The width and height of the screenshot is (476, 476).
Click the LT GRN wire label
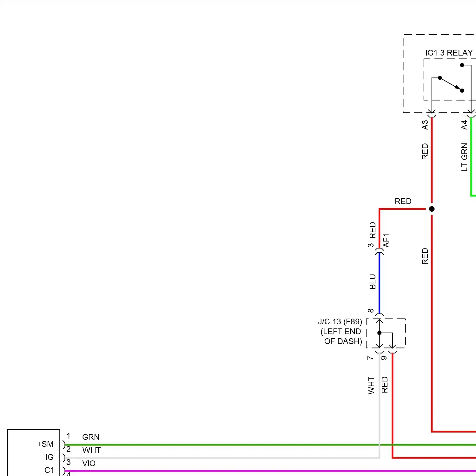464,157
